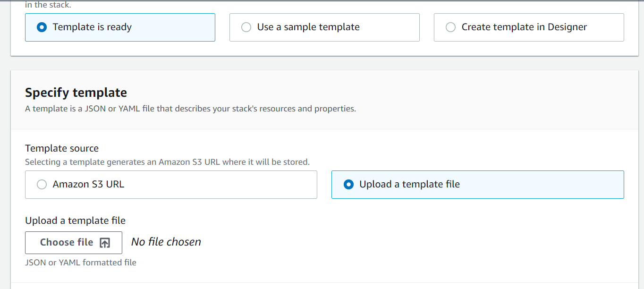The image size is (644, 289).
Task: Click the Template is ready label text
Action: coord(92,27)
